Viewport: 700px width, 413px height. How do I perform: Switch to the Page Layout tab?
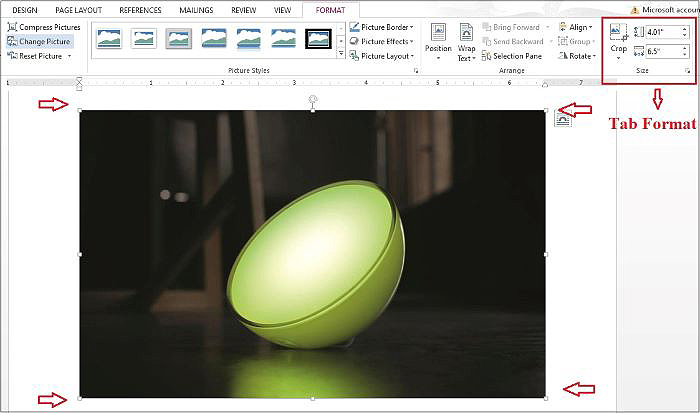click(x=78, y=10)
